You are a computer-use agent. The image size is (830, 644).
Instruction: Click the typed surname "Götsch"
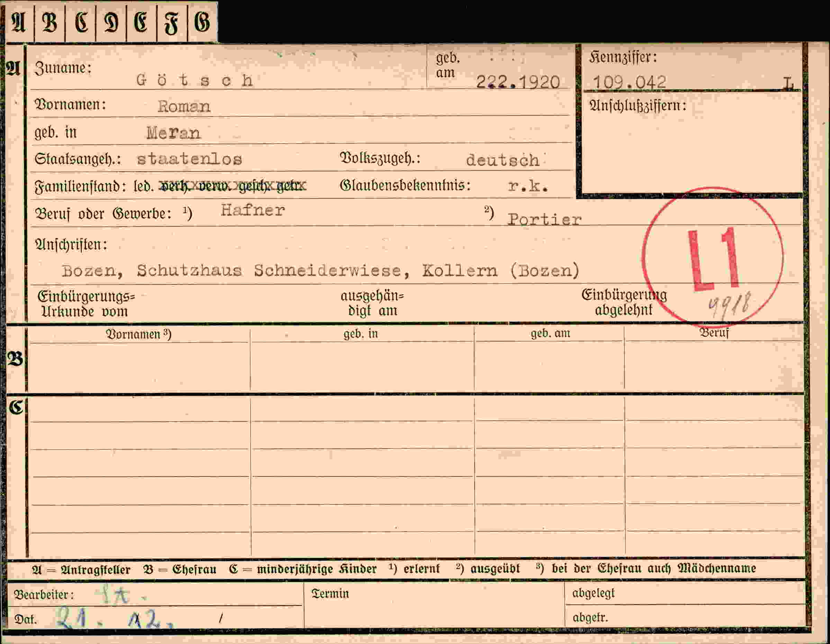(x=195, y=80)
